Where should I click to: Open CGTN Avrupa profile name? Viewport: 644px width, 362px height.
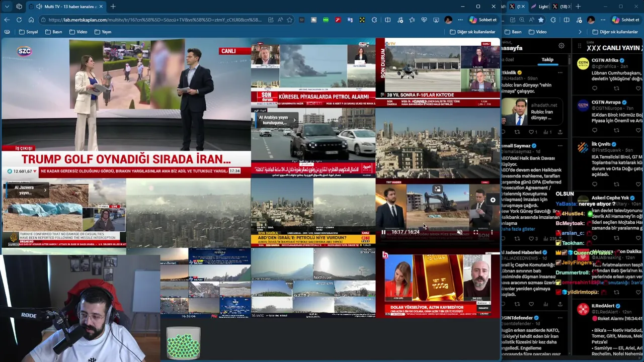click(606, 103)
